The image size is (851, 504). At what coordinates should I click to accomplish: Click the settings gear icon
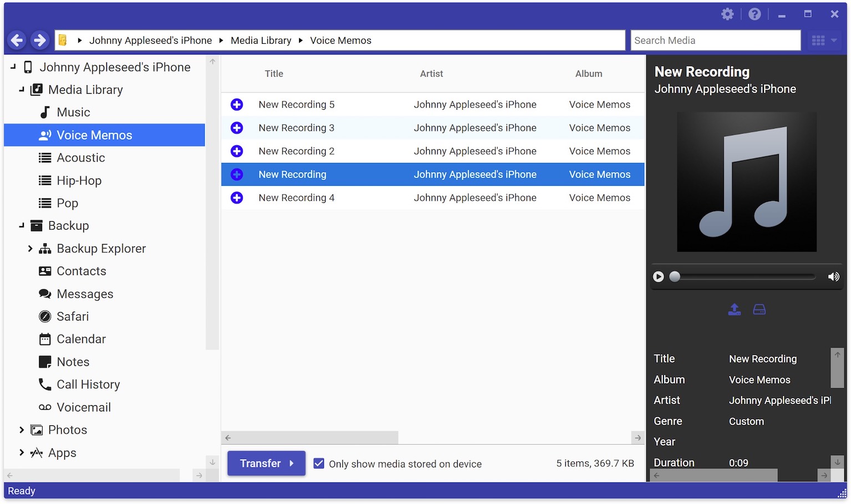tap(727, 14)
